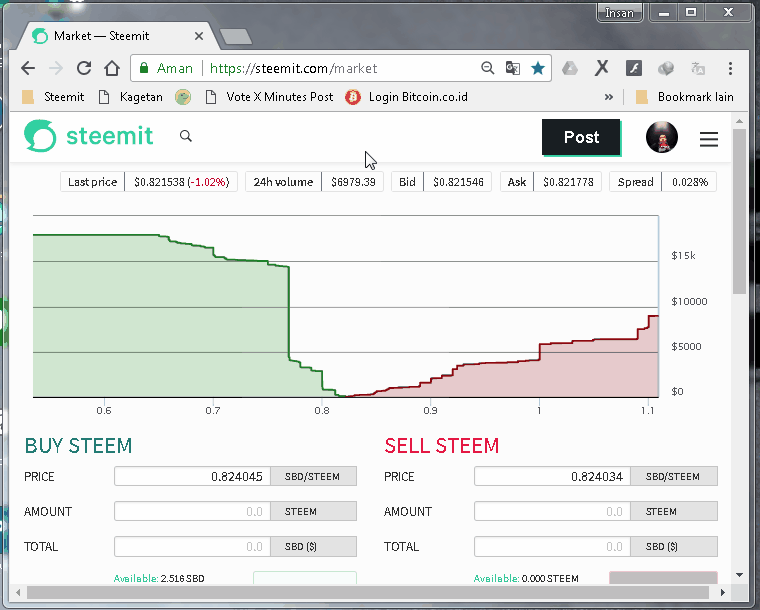Go to the browser home page
This screenshot has width=760, height=610.
click(112, 68)
